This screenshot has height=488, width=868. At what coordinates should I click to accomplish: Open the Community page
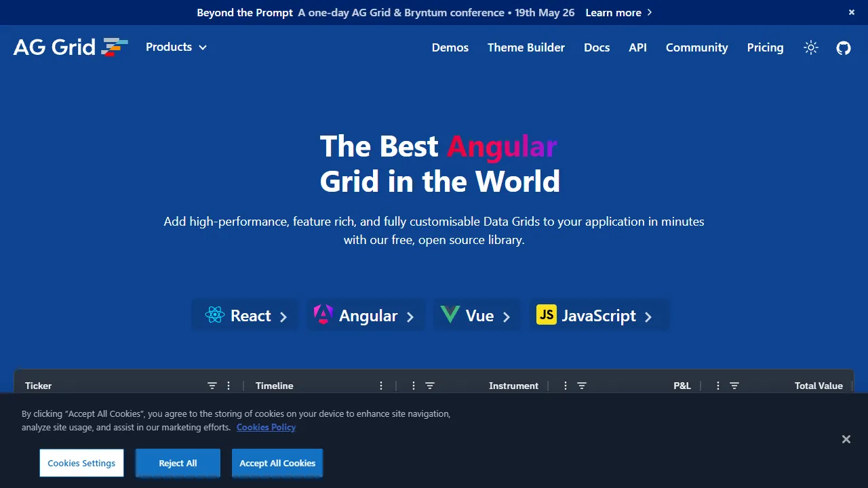click(x=696, y=47)
